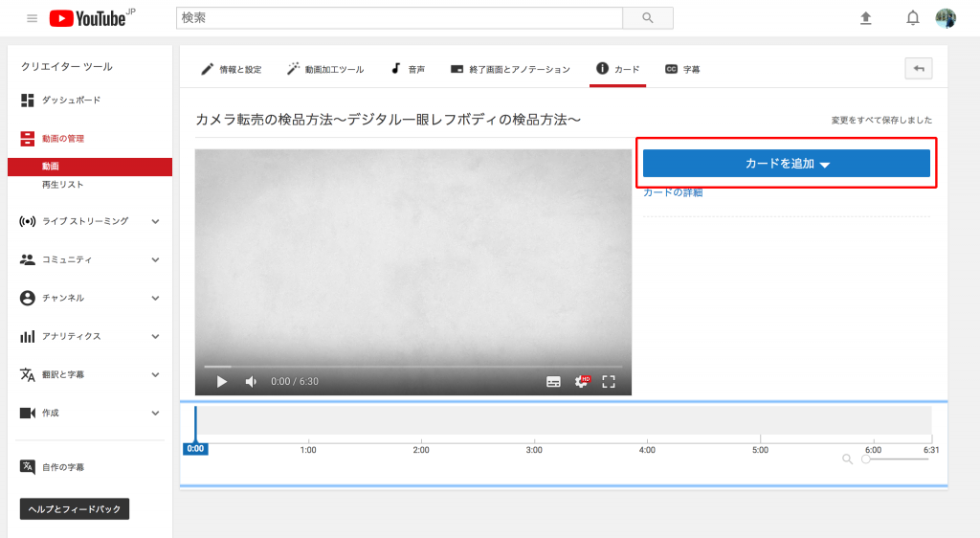Click the YouTube logo

tap(92, 18)
